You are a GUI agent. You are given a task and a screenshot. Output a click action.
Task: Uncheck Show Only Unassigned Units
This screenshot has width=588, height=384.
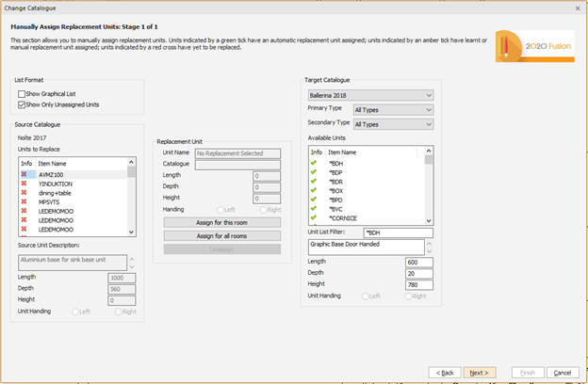[22, 104]
